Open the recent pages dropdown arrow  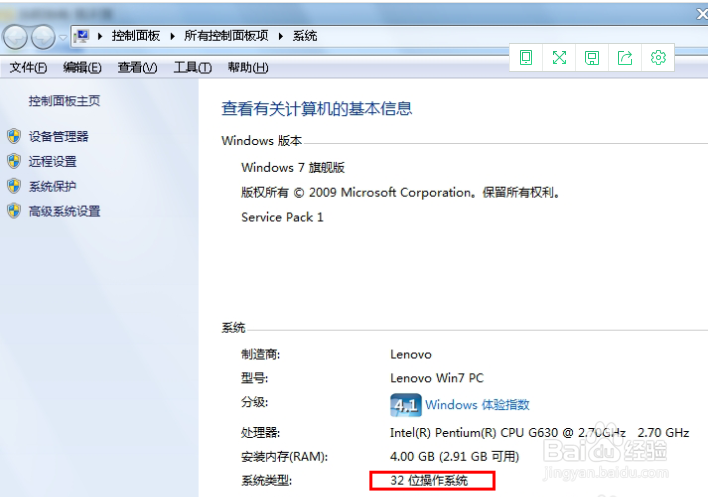63,37
